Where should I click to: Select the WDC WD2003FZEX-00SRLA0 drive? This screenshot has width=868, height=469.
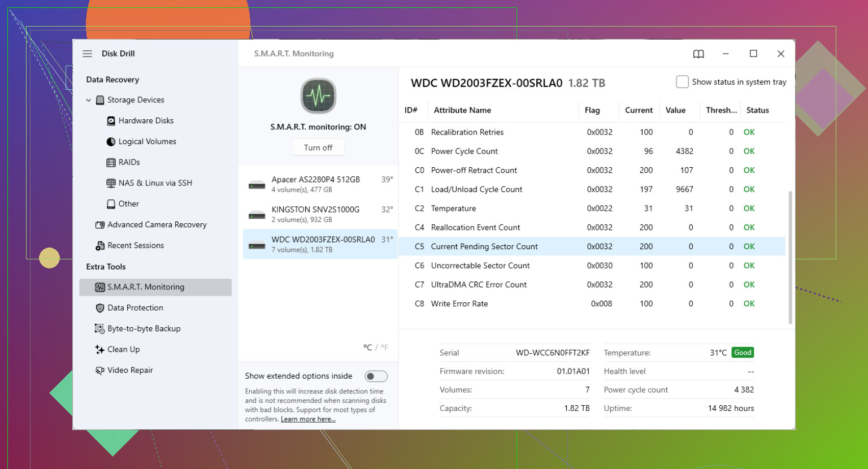pos(320,244)
